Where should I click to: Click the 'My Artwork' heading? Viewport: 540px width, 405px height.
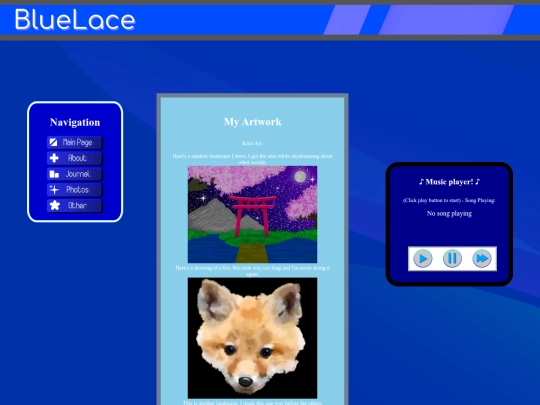pyautogui.click(x=253, y=122)
